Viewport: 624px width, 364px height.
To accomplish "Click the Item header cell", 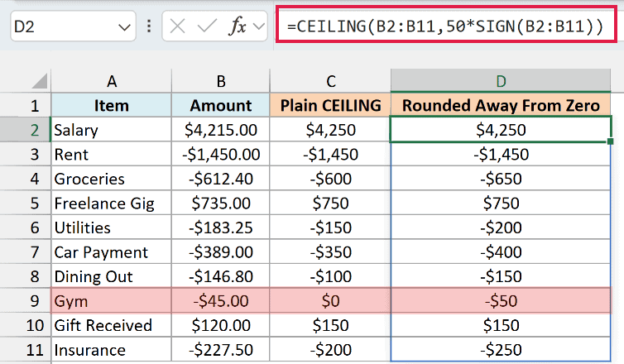I will pyautogui.click(x=112, y=105).
